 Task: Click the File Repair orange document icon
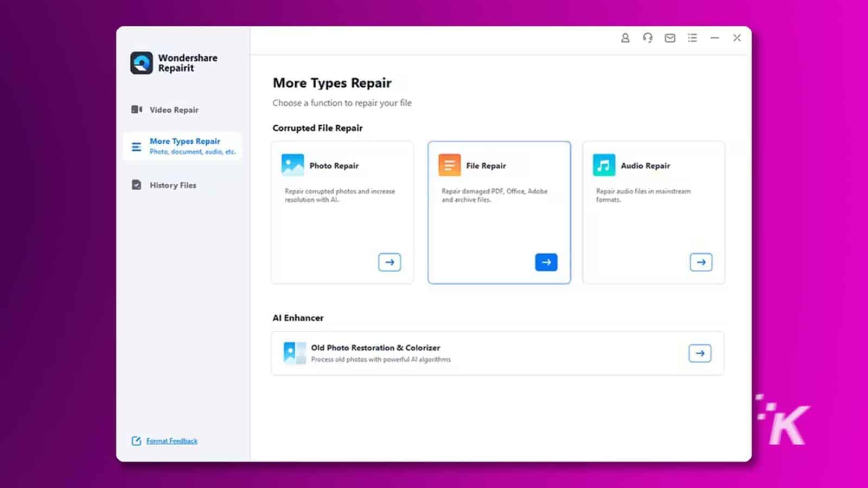click(x=449, y=165)
